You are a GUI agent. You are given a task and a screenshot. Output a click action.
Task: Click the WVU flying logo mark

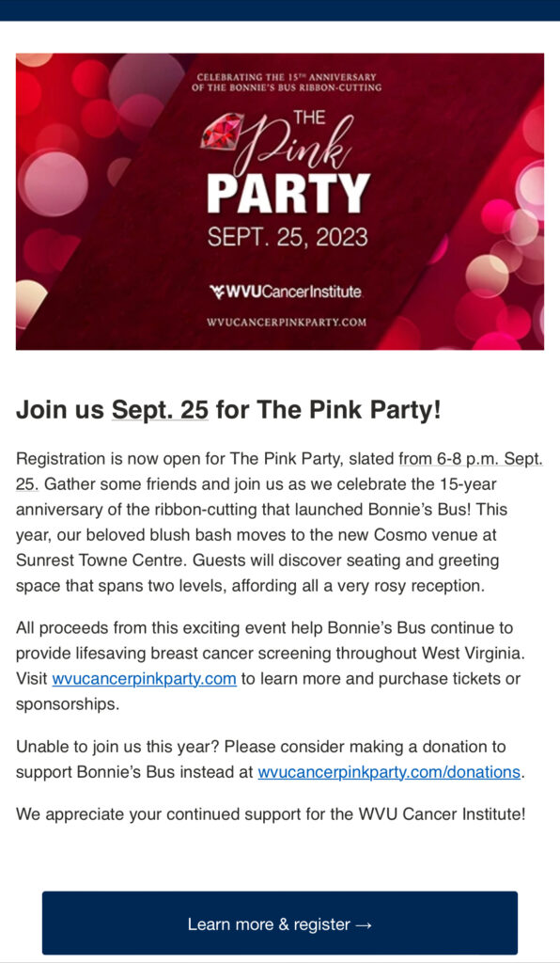216,292
